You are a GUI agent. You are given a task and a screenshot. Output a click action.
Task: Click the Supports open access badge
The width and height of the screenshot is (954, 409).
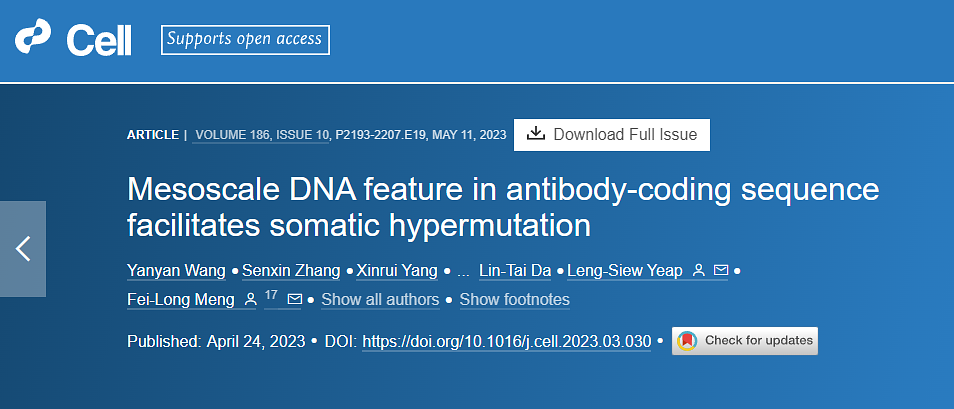[x=245, y=40]
